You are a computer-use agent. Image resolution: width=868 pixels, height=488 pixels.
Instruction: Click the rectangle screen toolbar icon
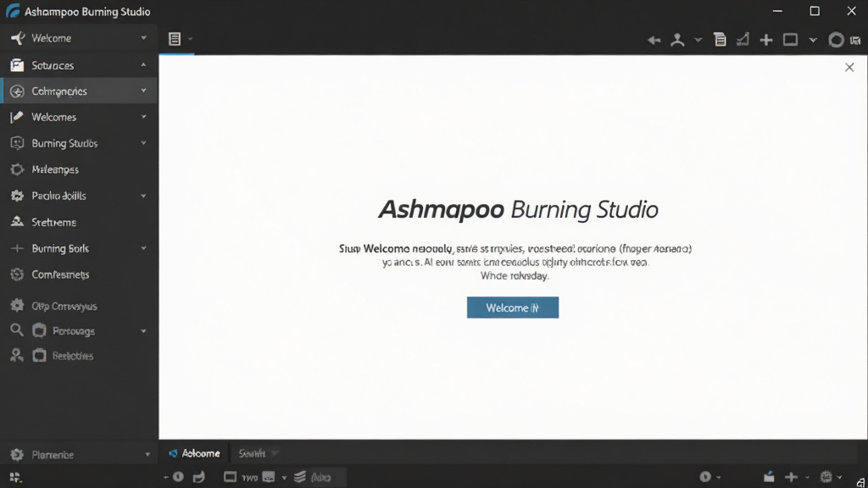point(791,39)
